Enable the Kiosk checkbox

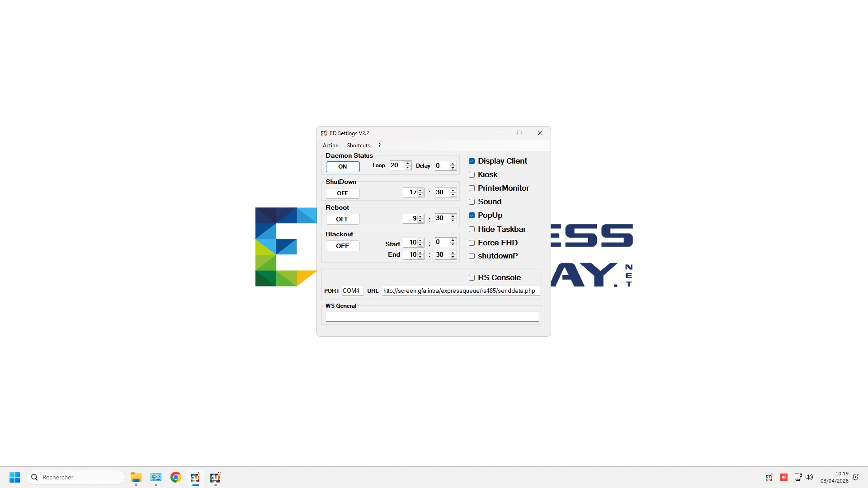coord(472,175)
